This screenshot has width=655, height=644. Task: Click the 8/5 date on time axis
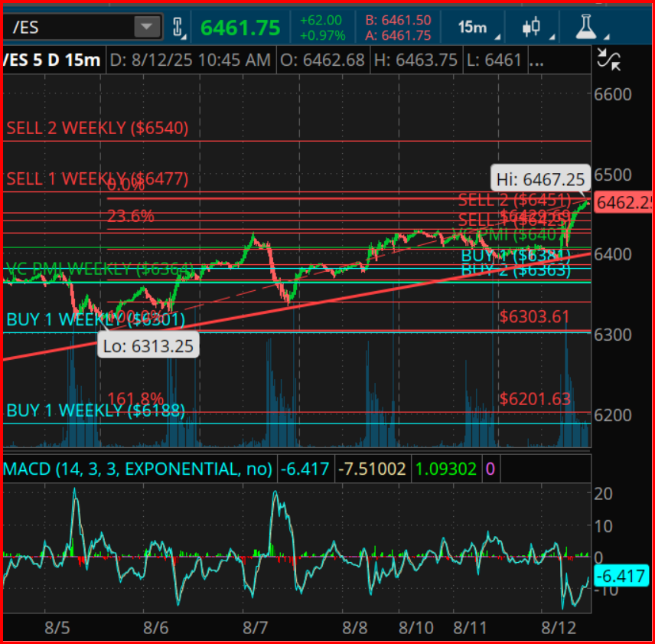57,628
